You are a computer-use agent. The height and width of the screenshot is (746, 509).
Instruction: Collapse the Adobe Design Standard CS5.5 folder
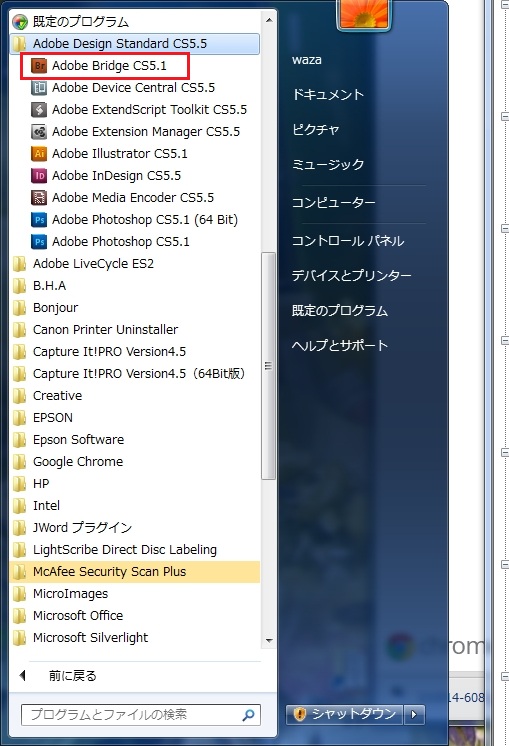pyautogui.click(x=135, y=44)
